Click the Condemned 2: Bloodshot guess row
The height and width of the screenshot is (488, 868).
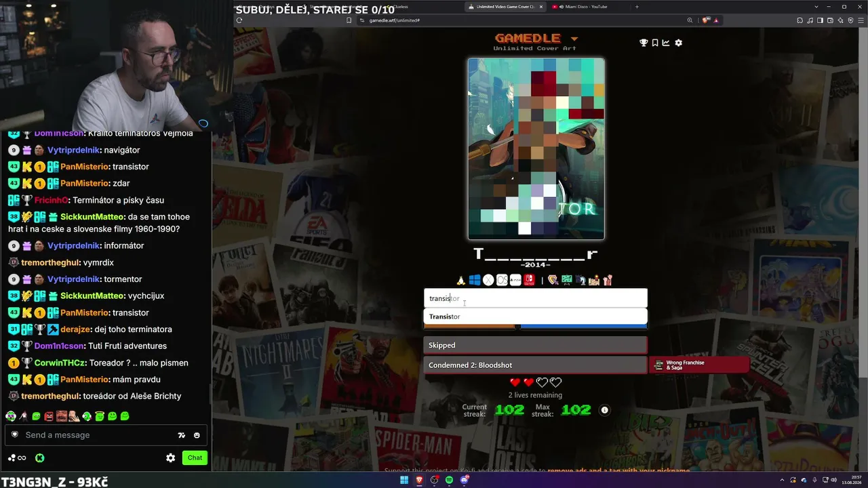click(x=536, y=365)
